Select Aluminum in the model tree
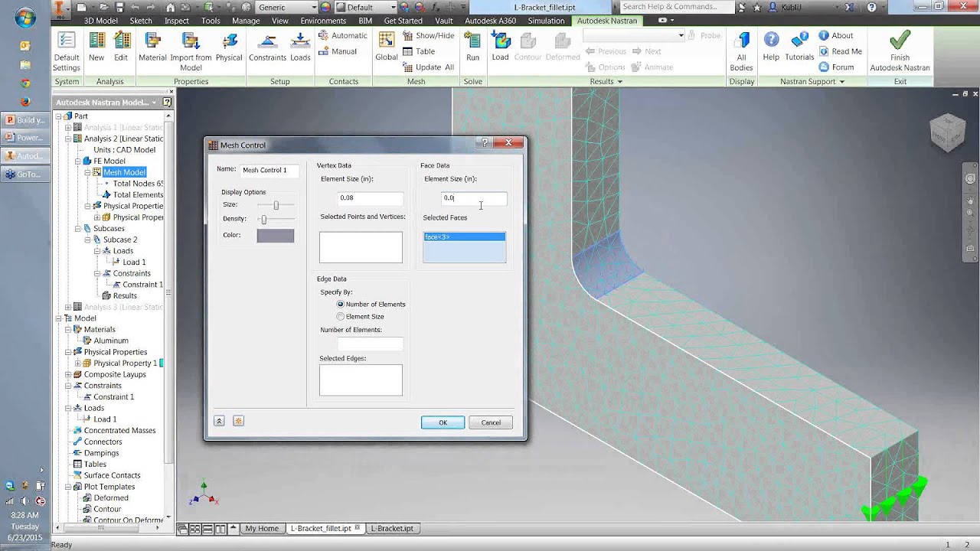Viewport: 980px width, 551px height. coord(111,341)
